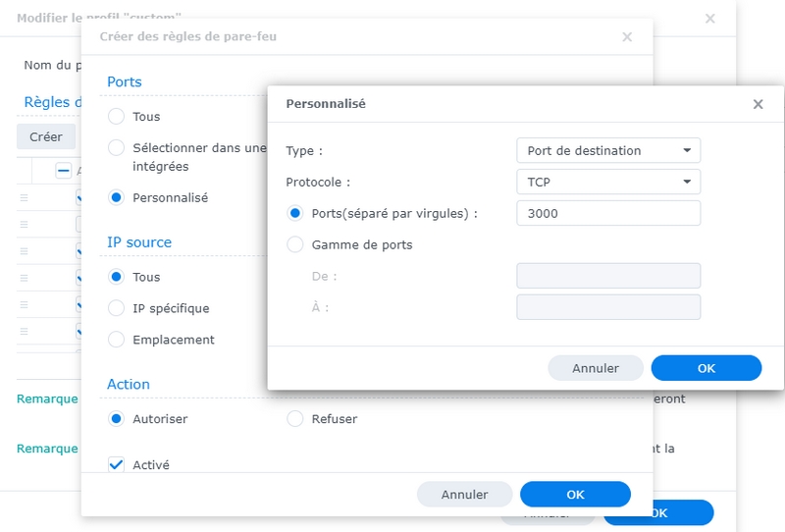The width and height of the screenshot is (785, 532).
Task: Close the Créer des règles de pare-feu dialog
Action: (x=627, y=37)
